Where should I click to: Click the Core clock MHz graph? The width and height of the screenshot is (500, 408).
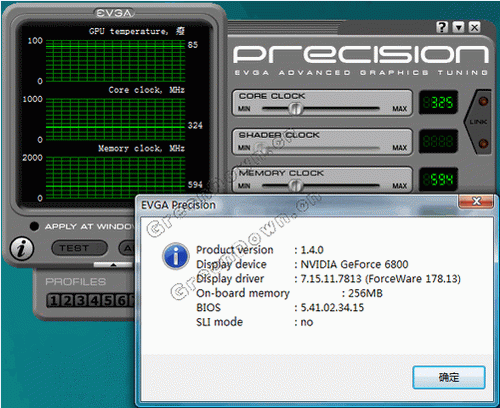pos(115,119)
